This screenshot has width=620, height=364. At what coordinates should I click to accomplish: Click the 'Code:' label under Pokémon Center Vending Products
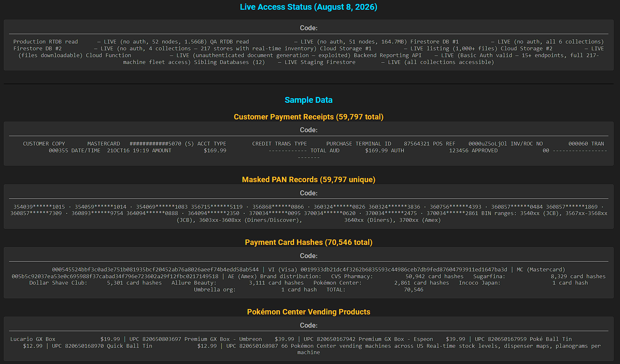tap(308, 326)
